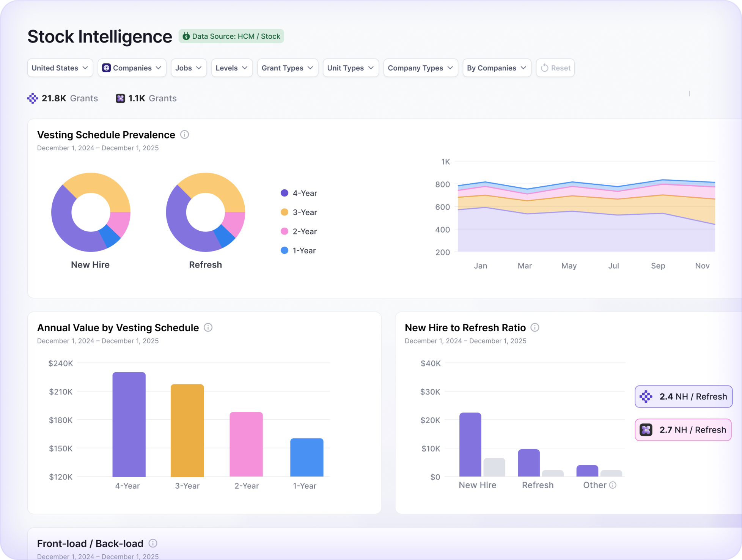Click the 2.4 NH / Refresh badge

pos(683,396)
